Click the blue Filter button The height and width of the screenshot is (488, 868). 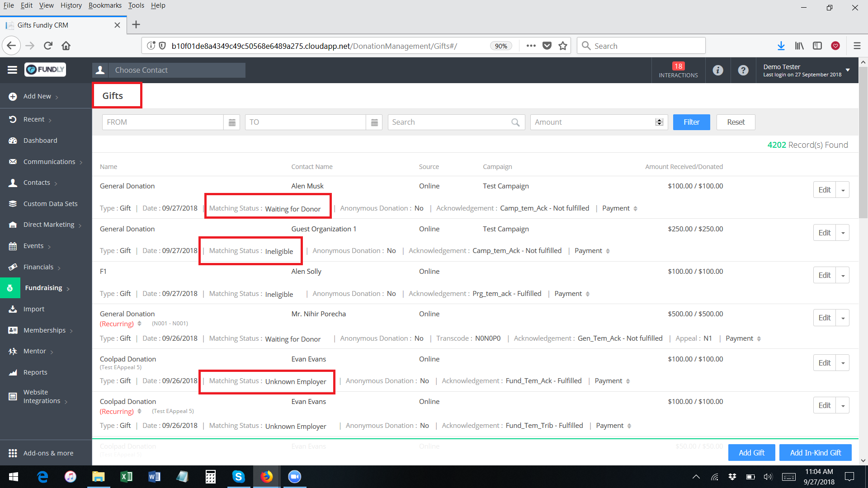click(x=691, y=122)
